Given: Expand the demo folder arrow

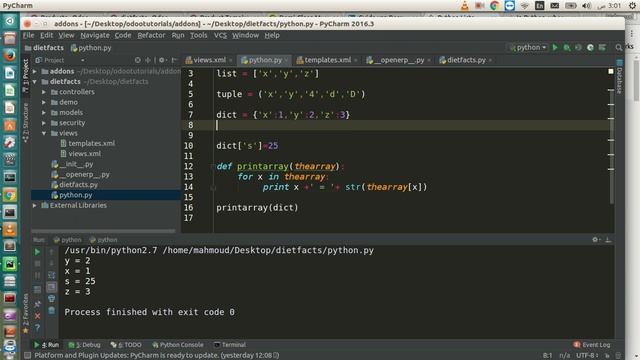Looking at the screenshot, I should point(44,102).
